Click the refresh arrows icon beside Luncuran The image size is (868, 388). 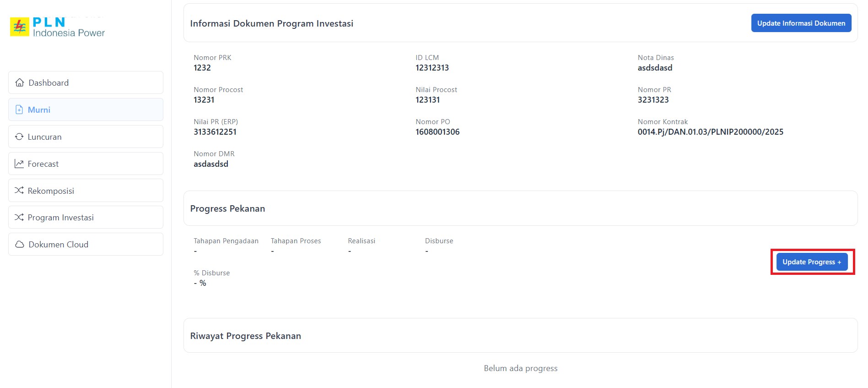coord(19,137)
